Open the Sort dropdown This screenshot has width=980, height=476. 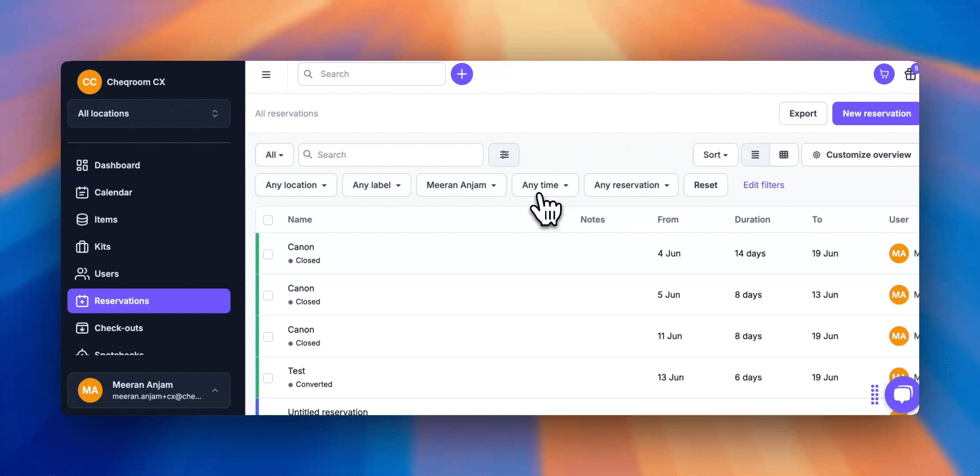715,155
